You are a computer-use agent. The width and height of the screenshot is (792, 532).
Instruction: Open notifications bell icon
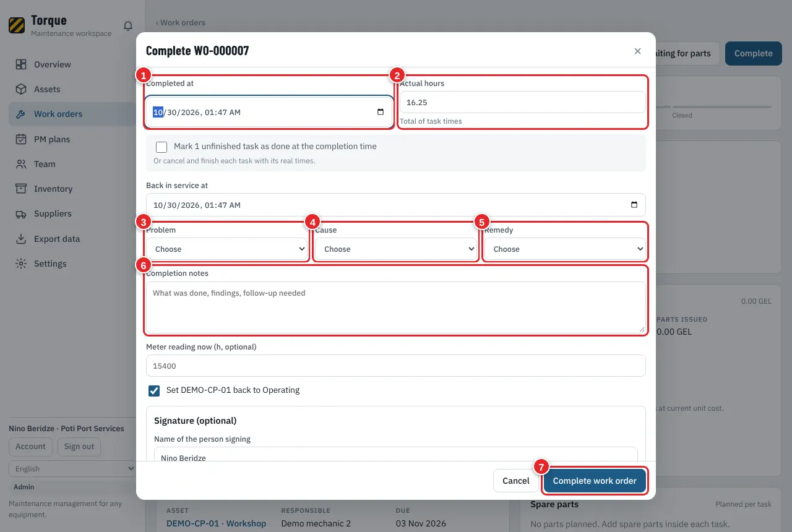point(128,26)
